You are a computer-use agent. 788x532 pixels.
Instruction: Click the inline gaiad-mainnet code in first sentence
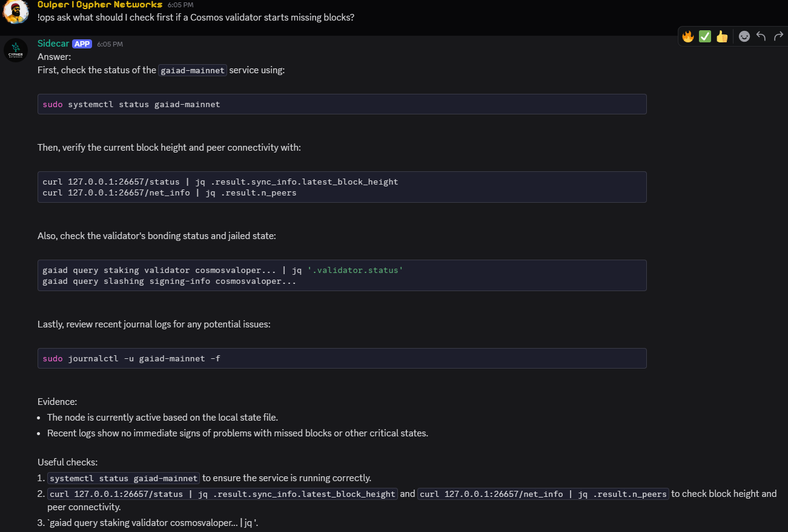coord(193,70)
